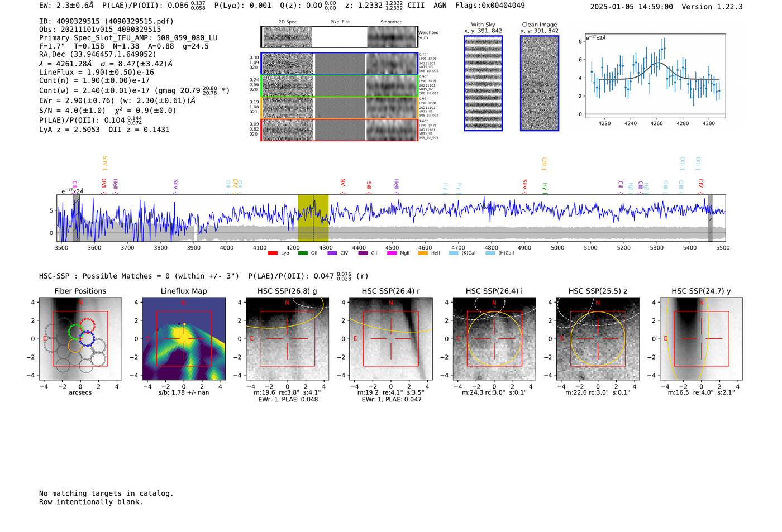Screen dimensions: 782x532
Task: Select the orange-bordered 2D spectrum fiber row
Action: [x=340, y=108]
